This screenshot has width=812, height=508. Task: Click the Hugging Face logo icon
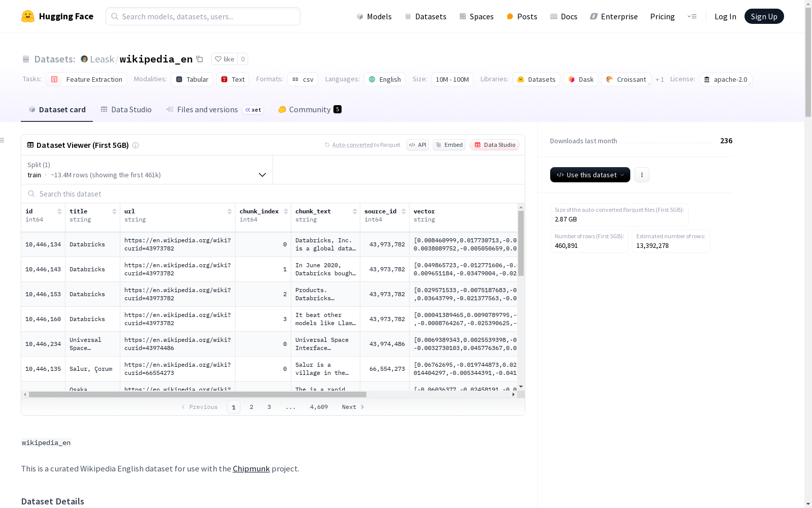pos(28,16)
